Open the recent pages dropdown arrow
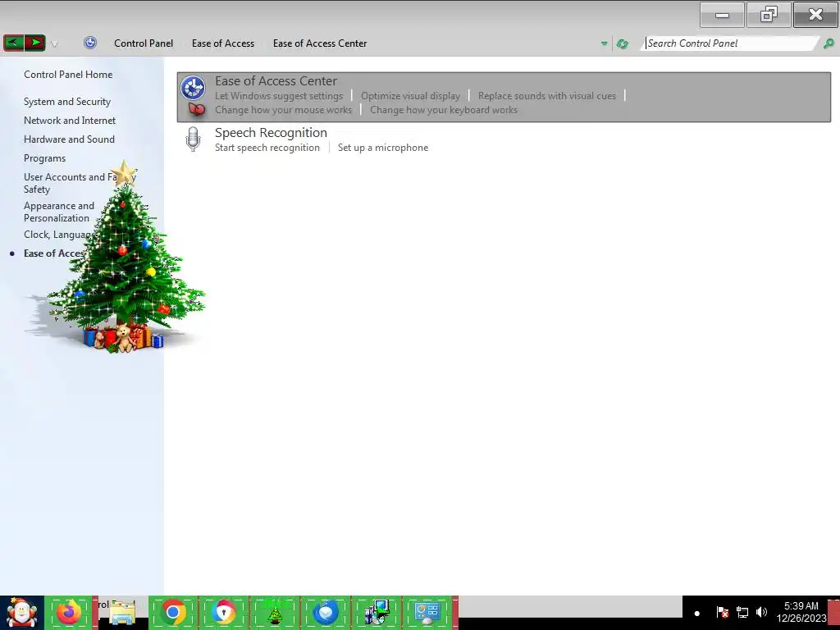 (x=54, y=44)
